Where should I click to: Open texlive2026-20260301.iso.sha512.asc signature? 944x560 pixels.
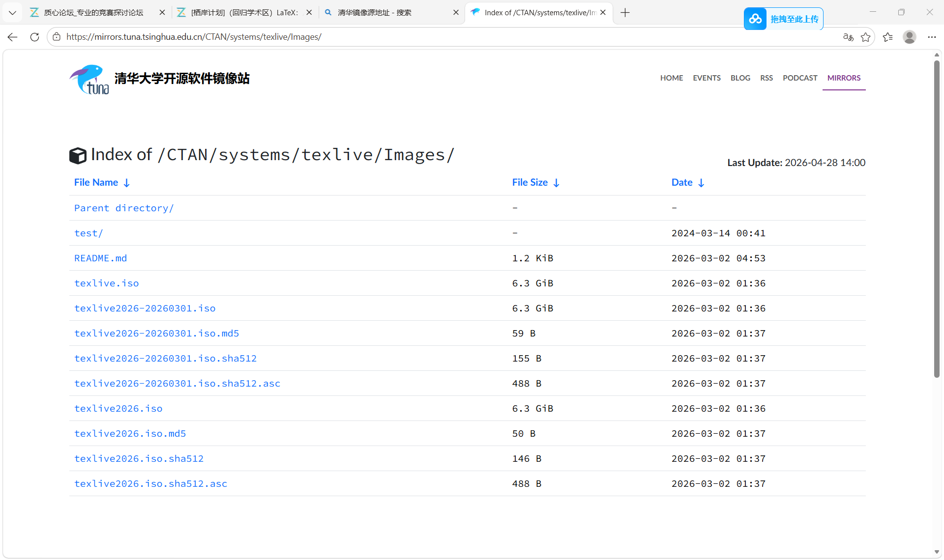pyautogui.click(x=177, y=384)
